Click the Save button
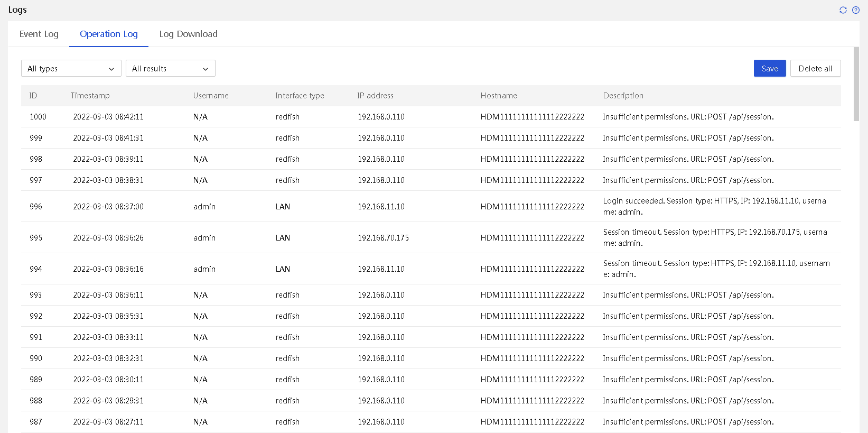 [770, 68]
